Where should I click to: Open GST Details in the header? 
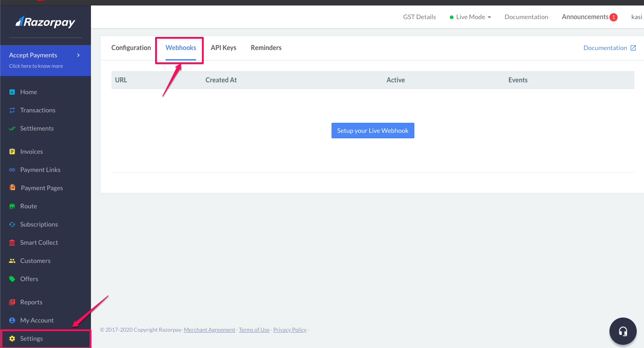click(x=419, y=17)
